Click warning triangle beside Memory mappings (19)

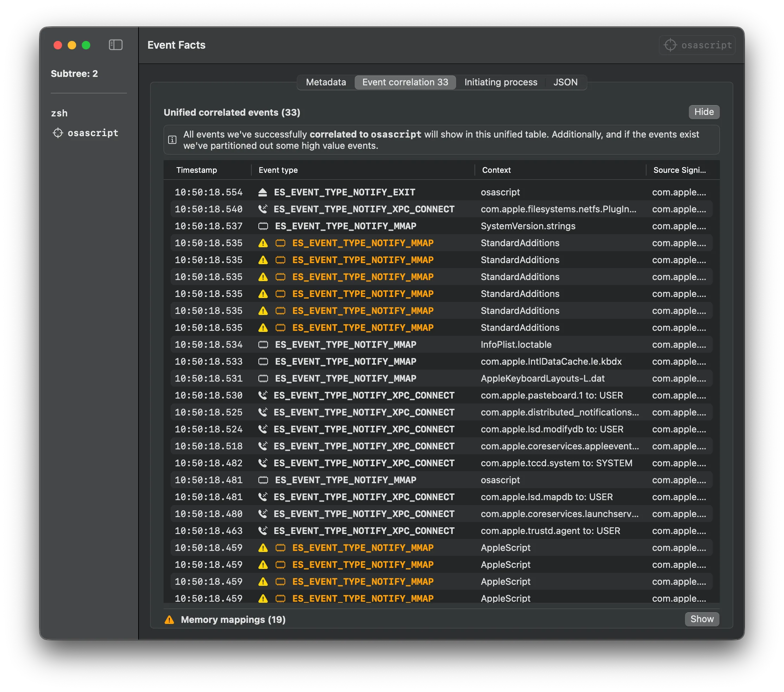tap(169, 620)
